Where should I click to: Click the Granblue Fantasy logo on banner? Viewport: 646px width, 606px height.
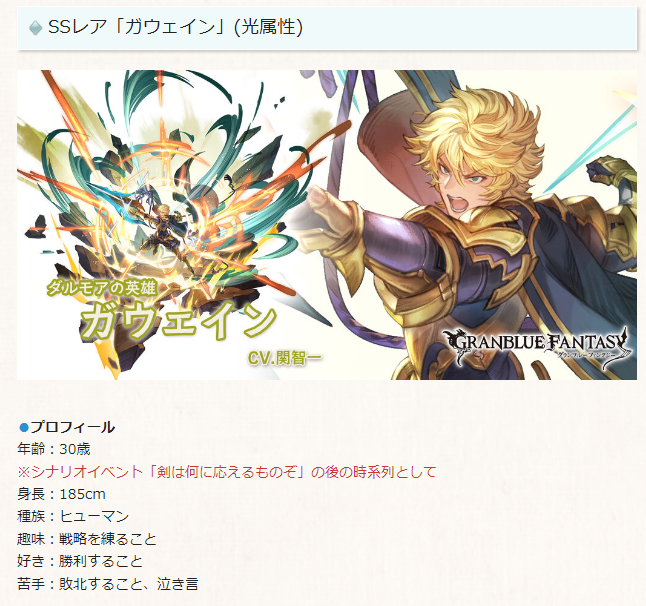(x=540, y=347)
